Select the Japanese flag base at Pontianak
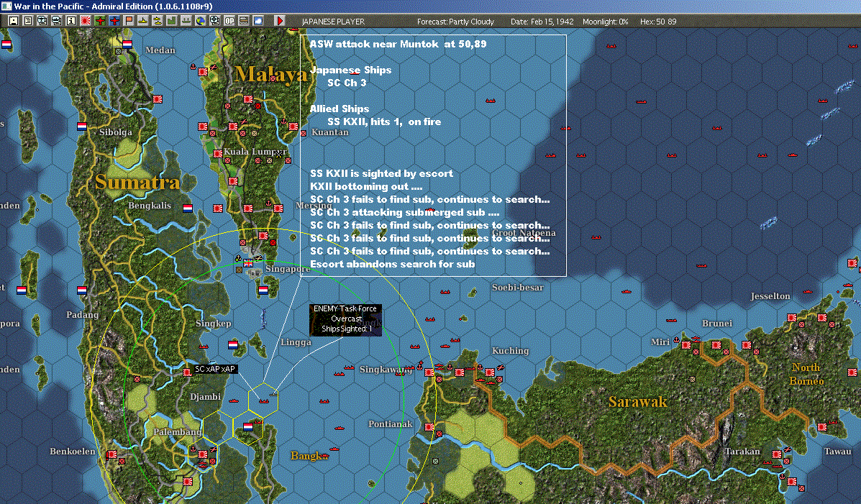861x504 pixels. coord(429,426)
